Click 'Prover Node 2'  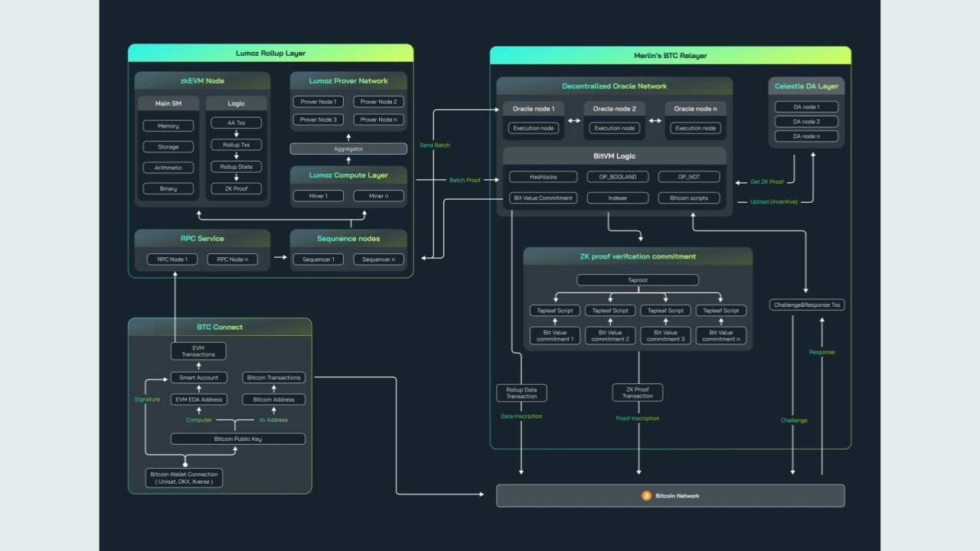point(379,102)
